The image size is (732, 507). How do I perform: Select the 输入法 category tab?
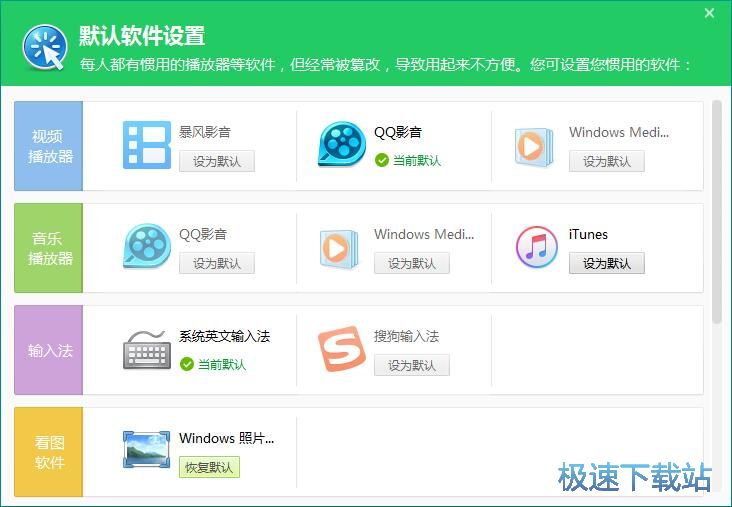coord(49,350)
